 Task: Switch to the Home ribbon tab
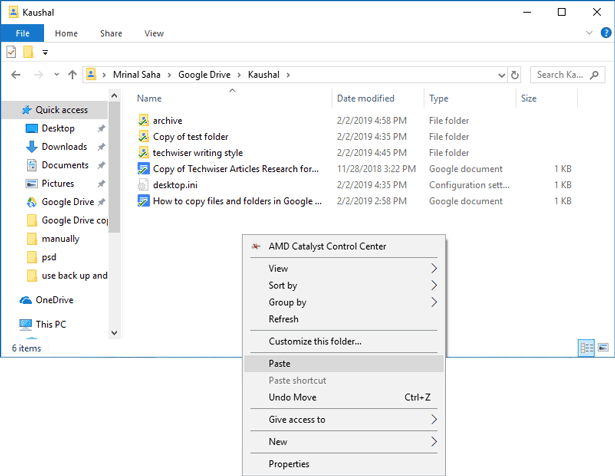(x=66, y=33)
